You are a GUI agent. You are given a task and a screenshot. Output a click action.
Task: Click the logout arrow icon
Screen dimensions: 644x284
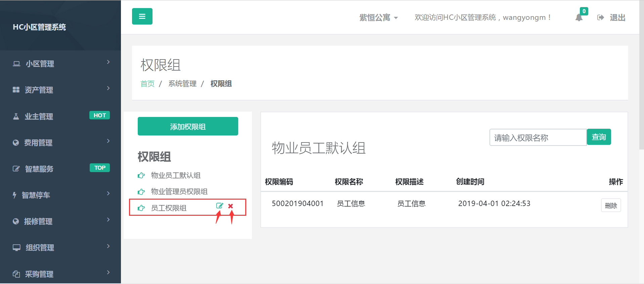[601, 17]
